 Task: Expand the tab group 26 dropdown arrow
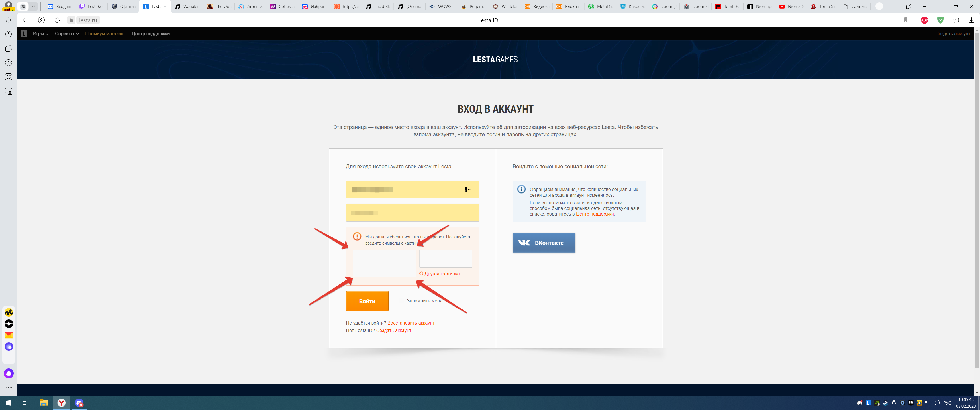pos(34,7)
